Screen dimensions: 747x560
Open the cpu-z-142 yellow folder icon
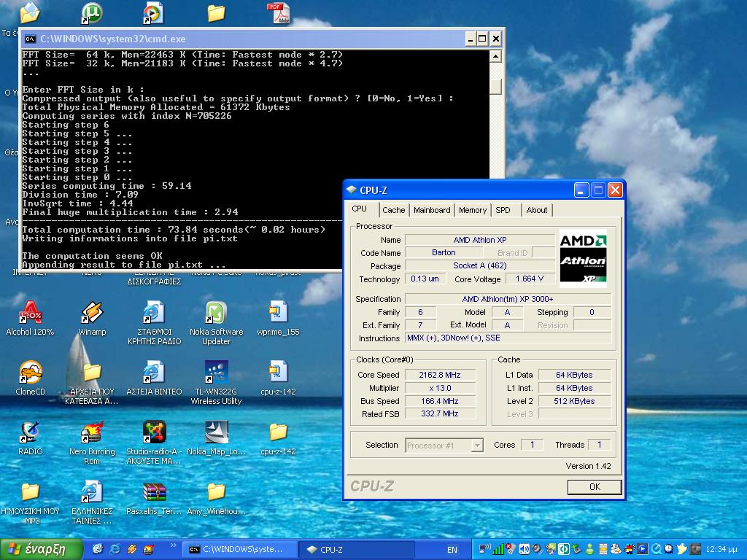[x=278, y=432]
